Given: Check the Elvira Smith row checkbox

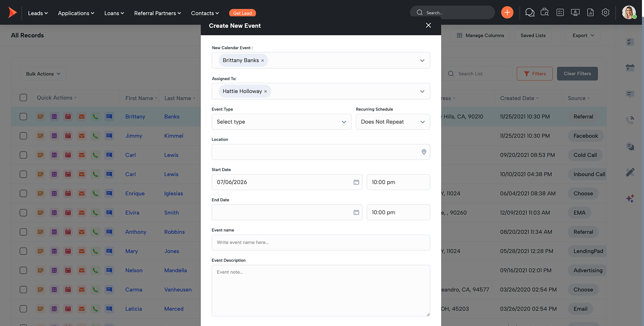Looking at the screenshot, I should 23,213.
